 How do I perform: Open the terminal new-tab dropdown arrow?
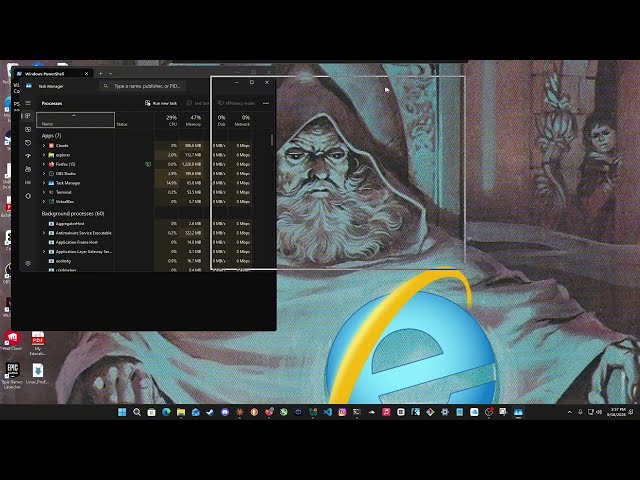point(111,74)
